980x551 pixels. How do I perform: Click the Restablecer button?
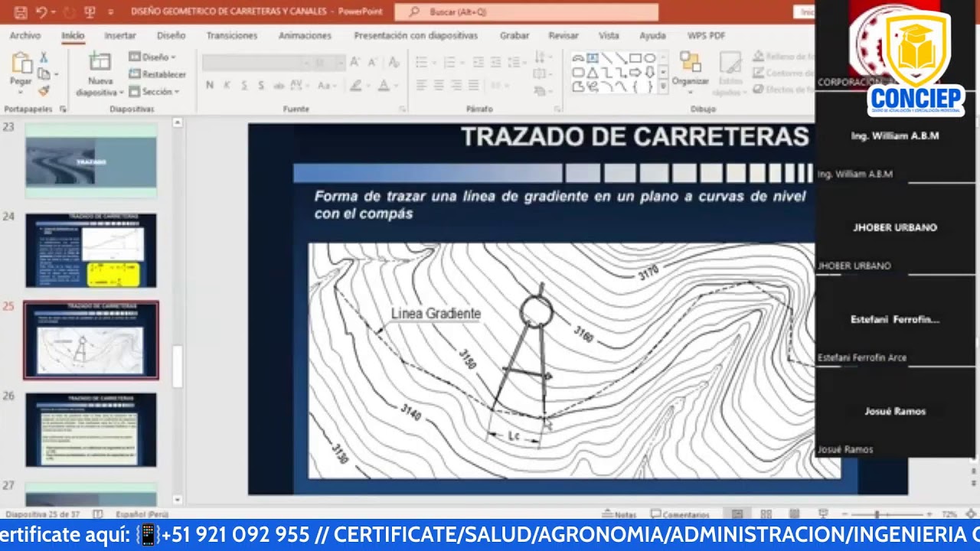pyautogui.click(x=158, y=74)
